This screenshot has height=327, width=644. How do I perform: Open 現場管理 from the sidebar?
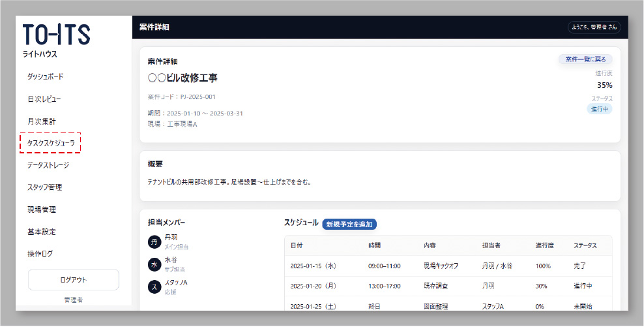click(42, 210)
